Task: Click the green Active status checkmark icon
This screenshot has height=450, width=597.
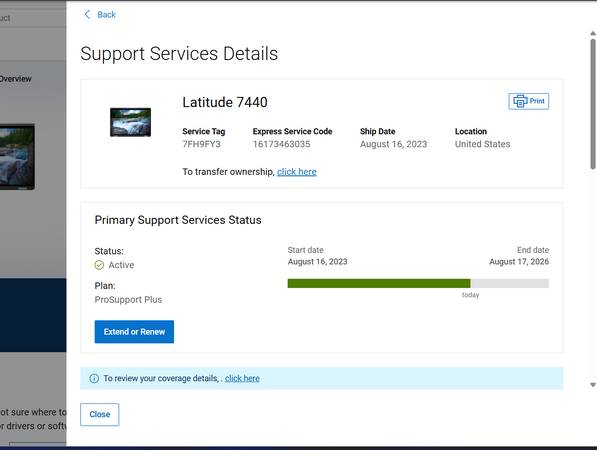Action: tap(99, 265)
